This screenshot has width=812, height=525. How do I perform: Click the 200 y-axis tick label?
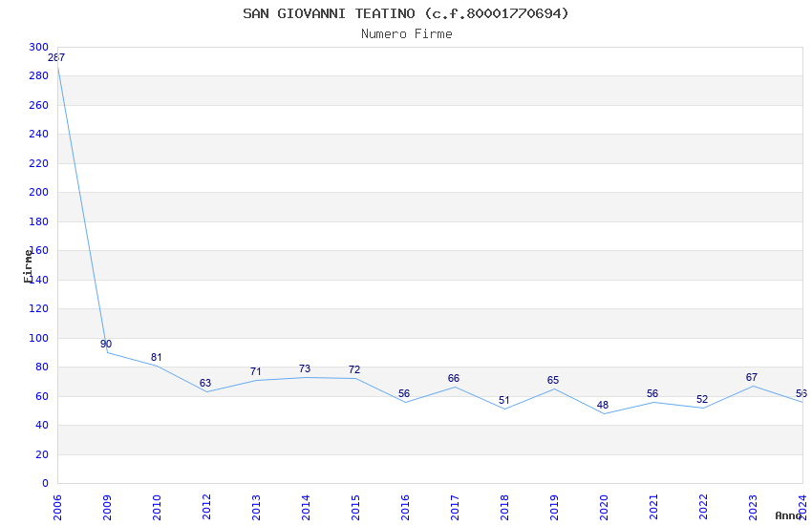(x=39, y=193)
